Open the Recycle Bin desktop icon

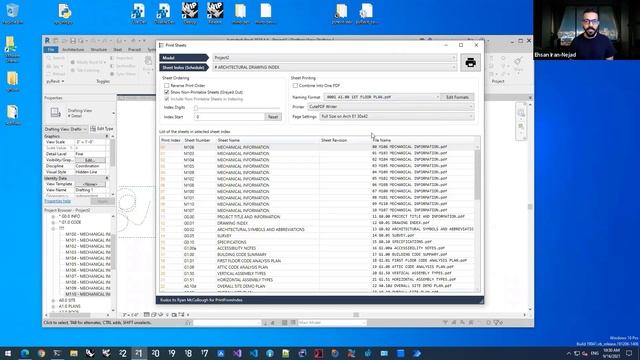coord(12,13)
